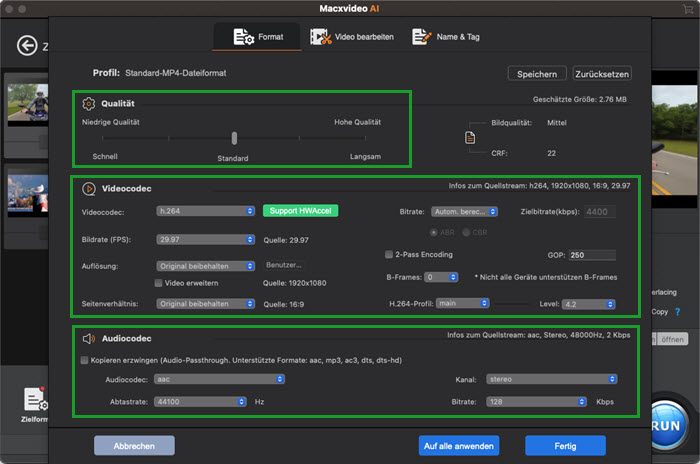Viewport: 700px width, 464px height.
Task: Click the Name & Tag pencil icon
Action: click(421, 37)
